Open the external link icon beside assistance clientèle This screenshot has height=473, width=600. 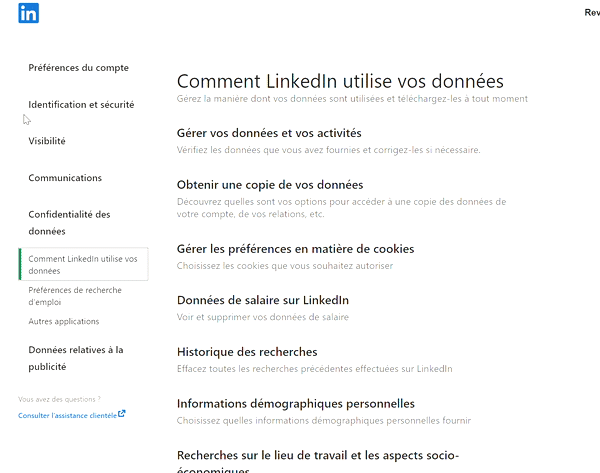pyautogui.click(x=122, y=414)
